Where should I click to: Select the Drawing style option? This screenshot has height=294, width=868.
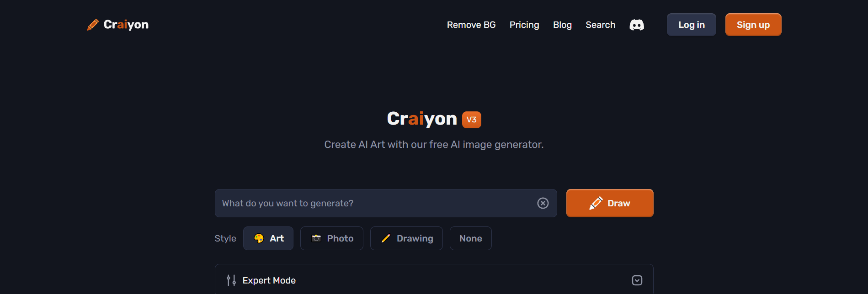tap(406, 238)
